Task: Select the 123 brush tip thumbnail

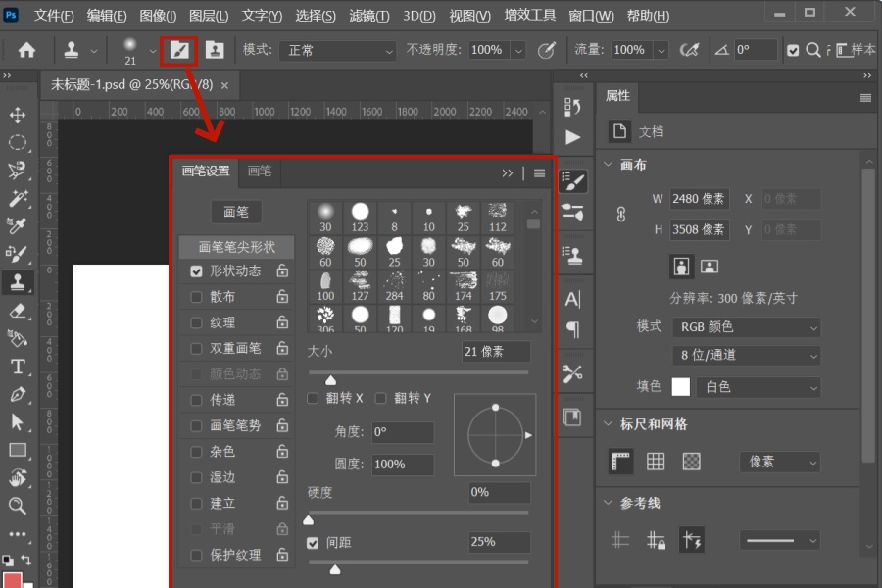Action: 360,218
